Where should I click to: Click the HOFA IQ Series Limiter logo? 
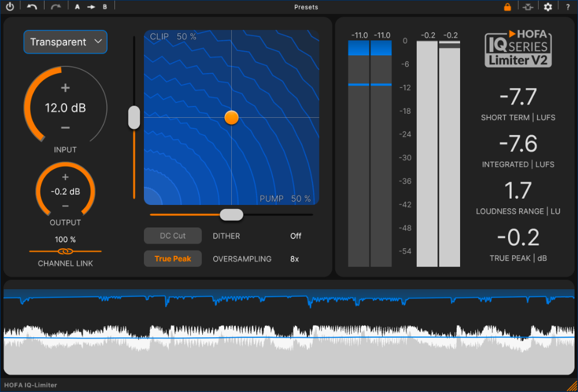point(518,48)
